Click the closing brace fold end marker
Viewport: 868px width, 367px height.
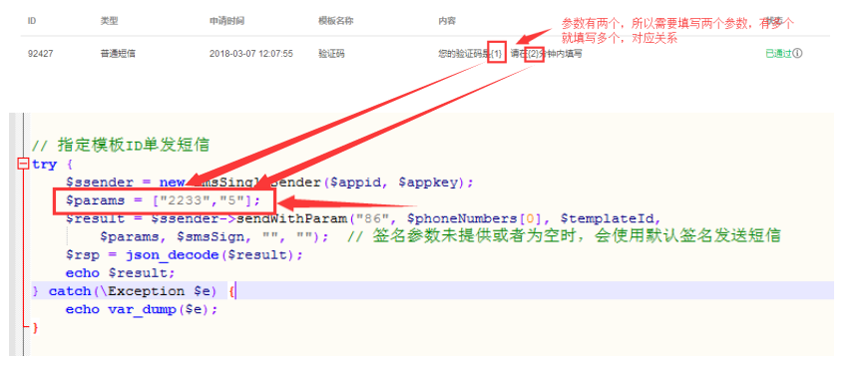tap(35, 328)
